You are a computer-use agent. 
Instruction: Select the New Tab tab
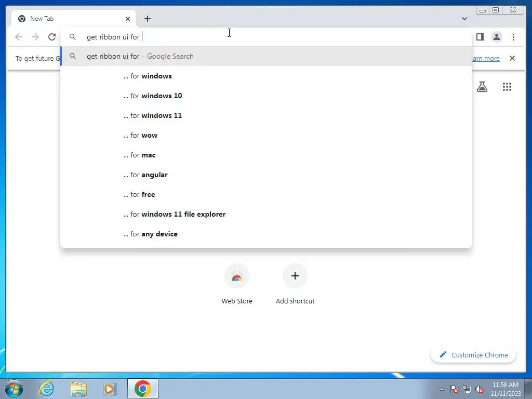click(74, 19)
